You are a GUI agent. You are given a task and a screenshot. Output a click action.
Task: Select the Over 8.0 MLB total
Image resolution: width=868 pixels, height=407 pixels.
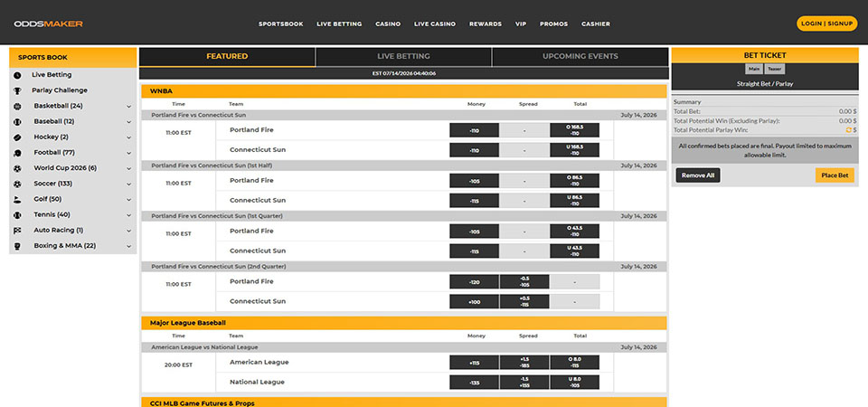coord(575,362)
